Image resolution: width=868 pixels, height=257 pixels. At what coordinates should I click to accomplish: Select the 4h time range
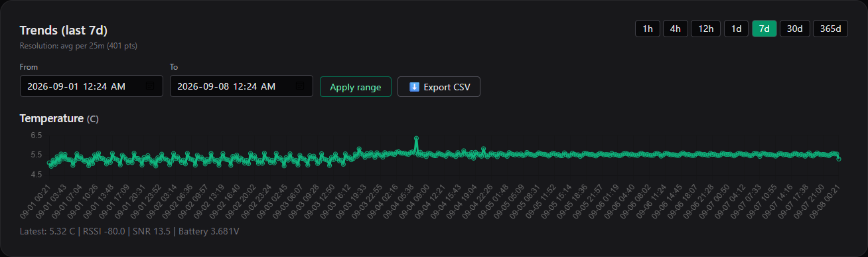click(675, 29)
